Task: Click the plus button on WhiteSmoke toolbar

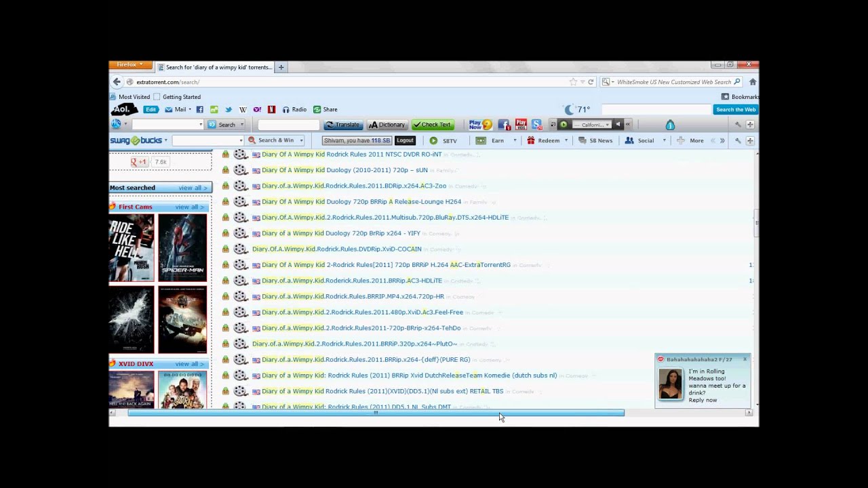Action: click(750, 125)
